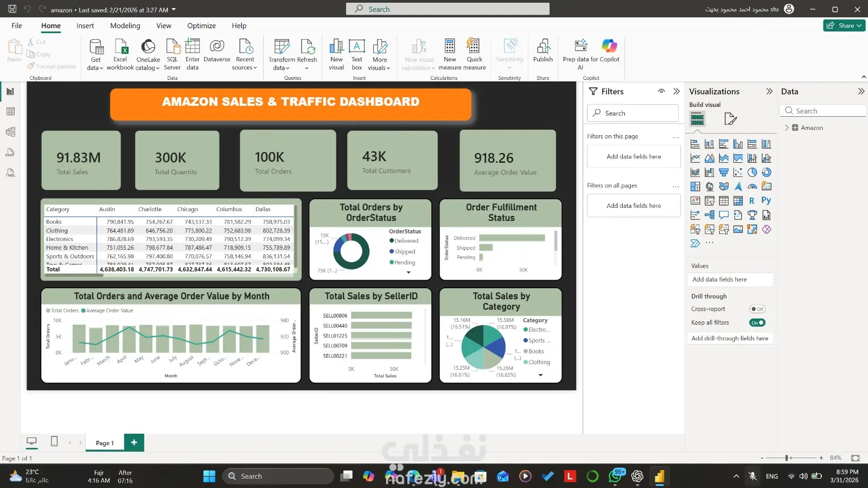868x488 pixels.
Task: Open the SQL Server connector
Action: (x=172, y=54)
